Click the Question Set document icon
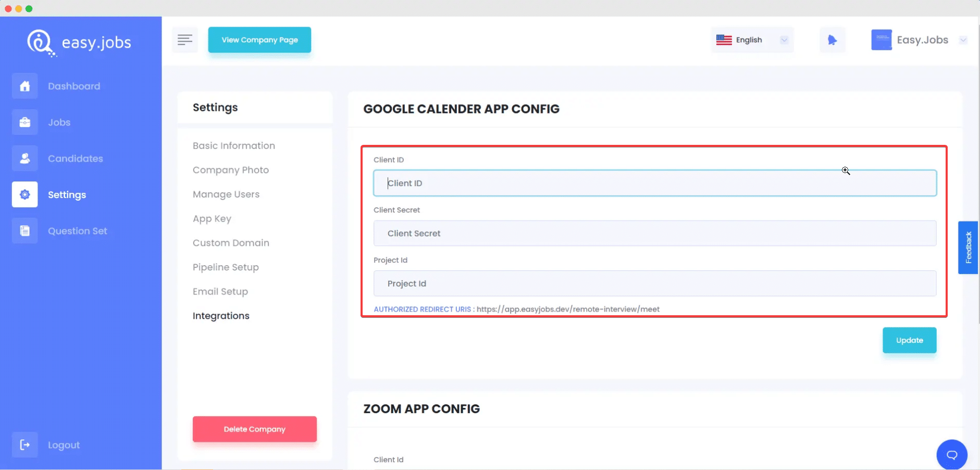Screen dimensions: 980x470 point(25,231)
